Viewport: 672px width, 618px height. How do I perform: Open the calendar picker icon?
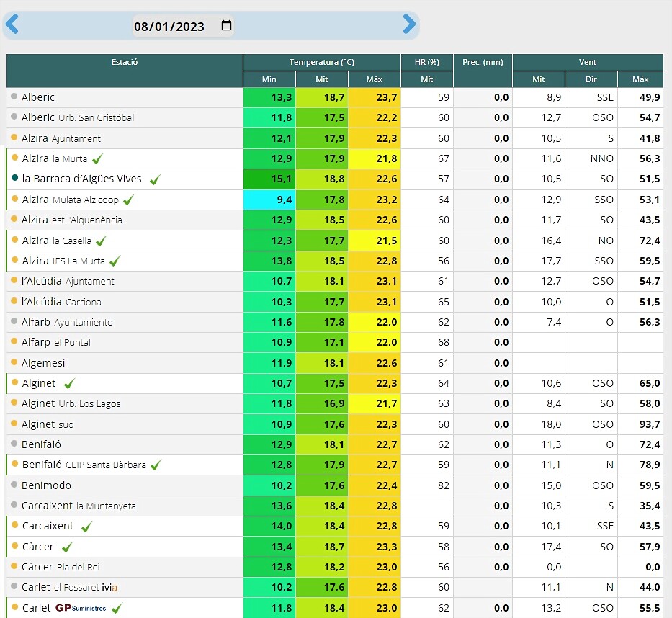(226, 25)
